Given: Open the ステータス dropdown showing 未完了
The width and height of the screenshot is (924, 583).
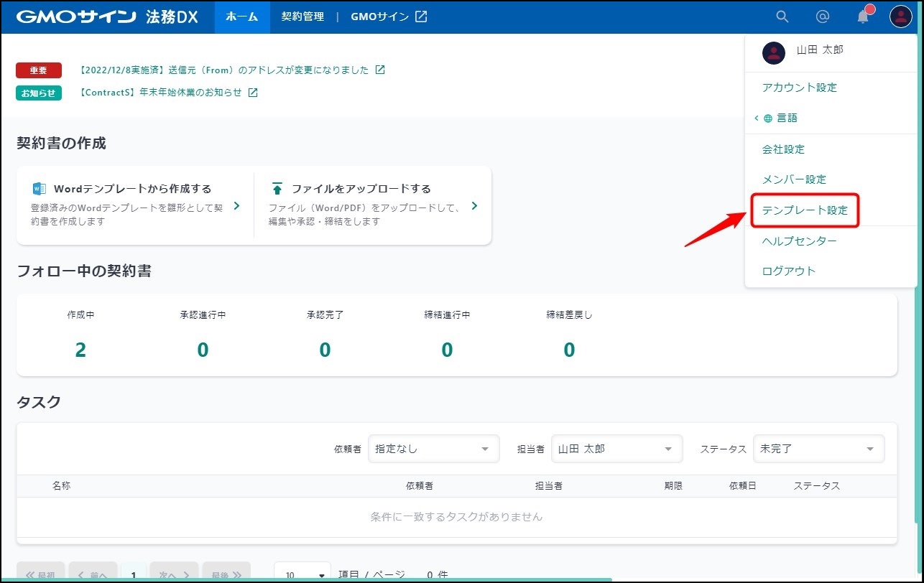Looking at the screenshot, I should click(819, 449).
